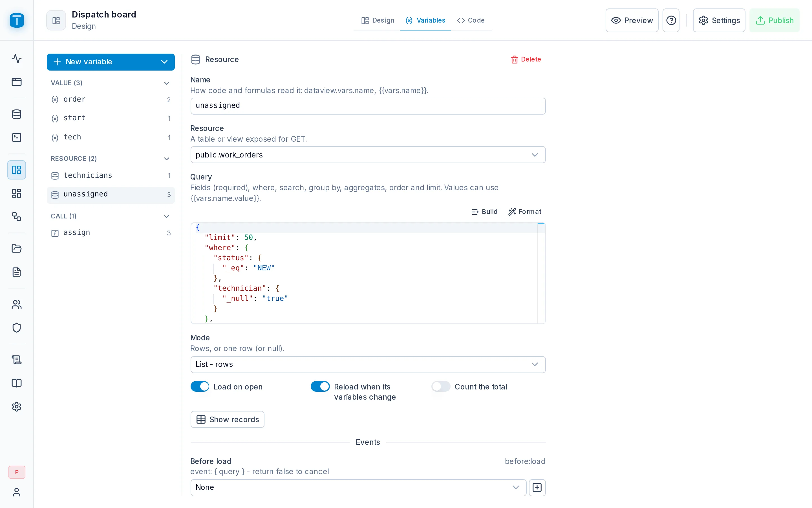812x508 pixels.
Task: Toggle Reload when its variables change
Action: pyautogui.click(x=320, y=387)
